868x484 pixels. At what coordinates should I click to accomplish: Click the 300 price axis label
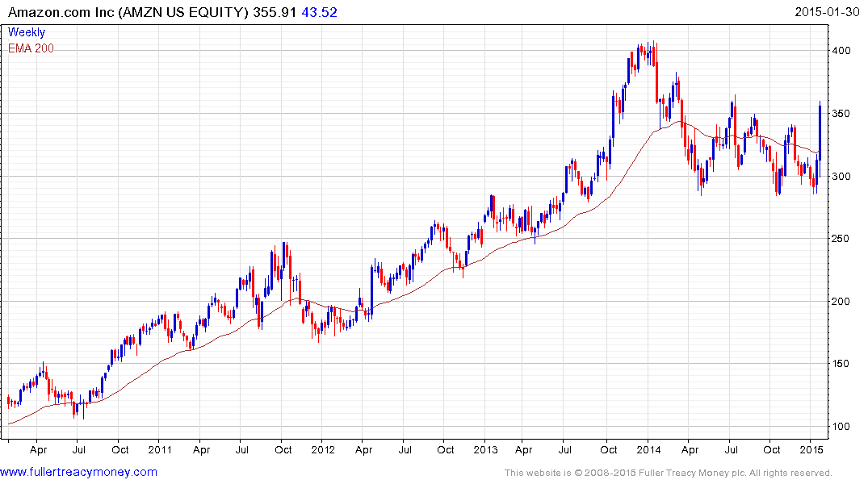point(841,176)
